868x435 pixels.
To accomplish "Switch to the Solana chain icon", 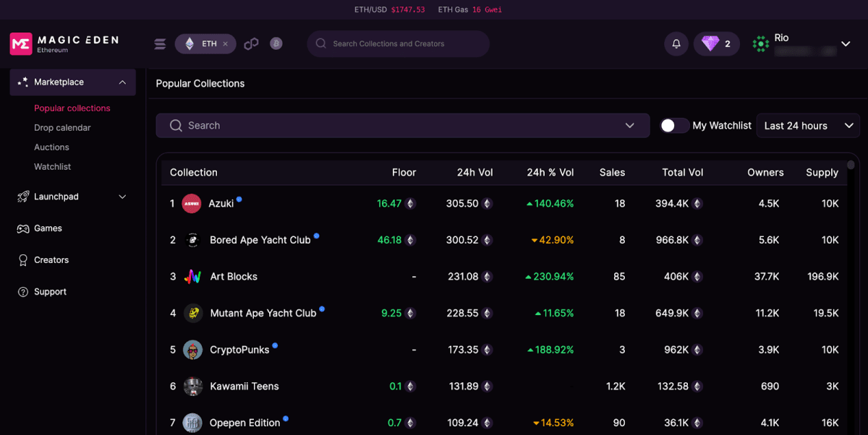I will point(160,44).
